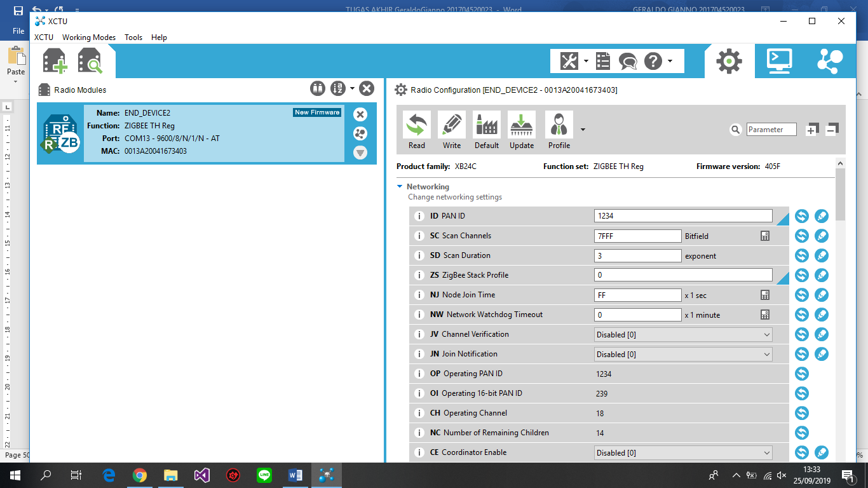Click the New Firmware badge
868x488 pixels.
[317, 112]
